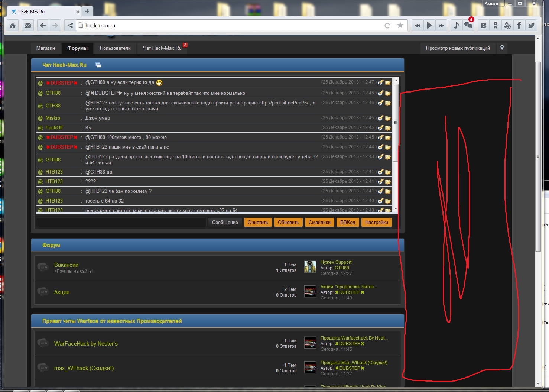549x392 pixels.
Task: Click message input field in chat
Action: pyautogui.click(x=121, y=222)
